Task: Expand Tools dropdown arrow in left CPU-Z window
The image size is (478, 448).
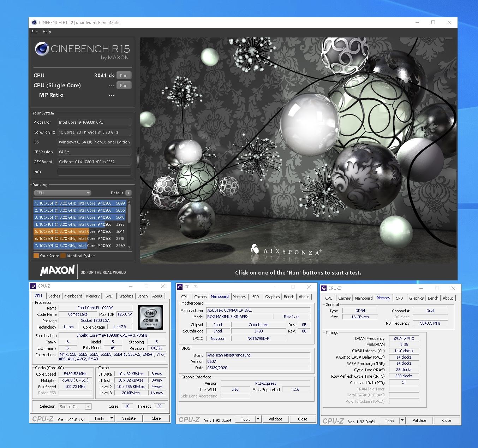Action: [112, 419]
